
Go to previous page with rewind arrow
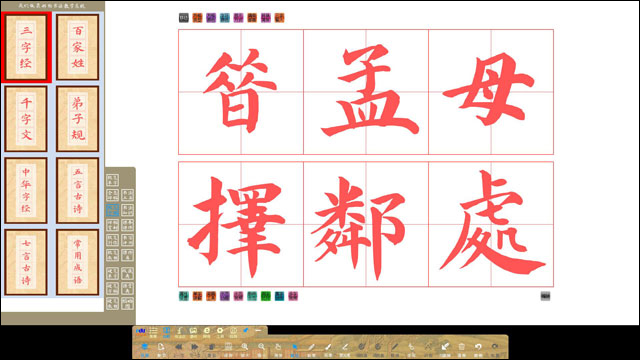pyautogui.click(x=178, y=347)
